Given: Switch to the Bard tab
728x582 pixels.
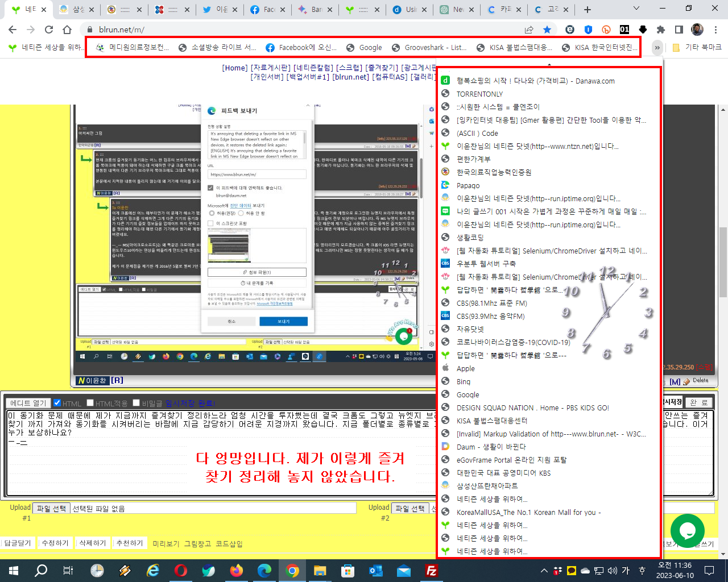Looking at the screenshot, I should coord(315,10).
